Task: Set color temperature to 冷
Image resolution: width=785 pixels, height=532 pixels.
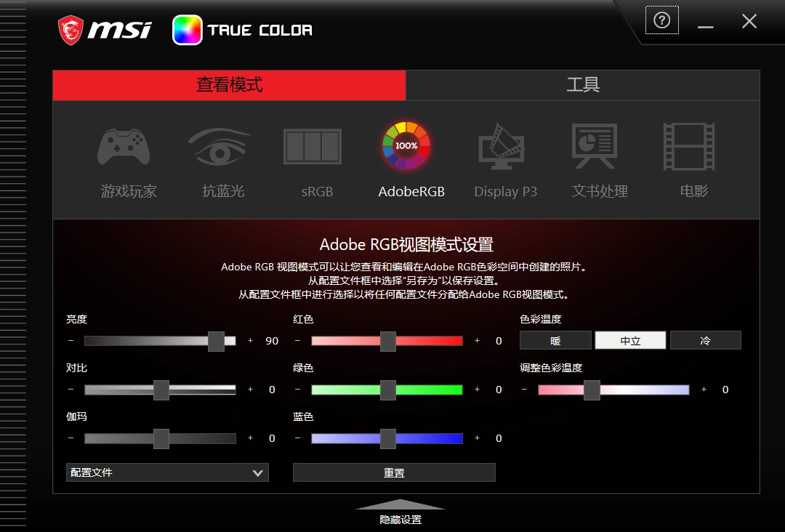Action: click(705, 340)
